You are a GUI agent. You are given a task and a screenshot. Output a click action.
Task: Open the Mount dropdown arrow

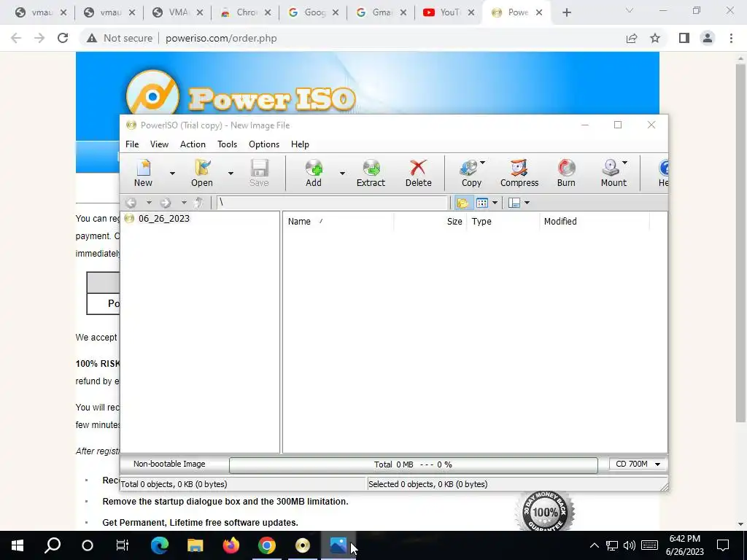pos(624,163)
